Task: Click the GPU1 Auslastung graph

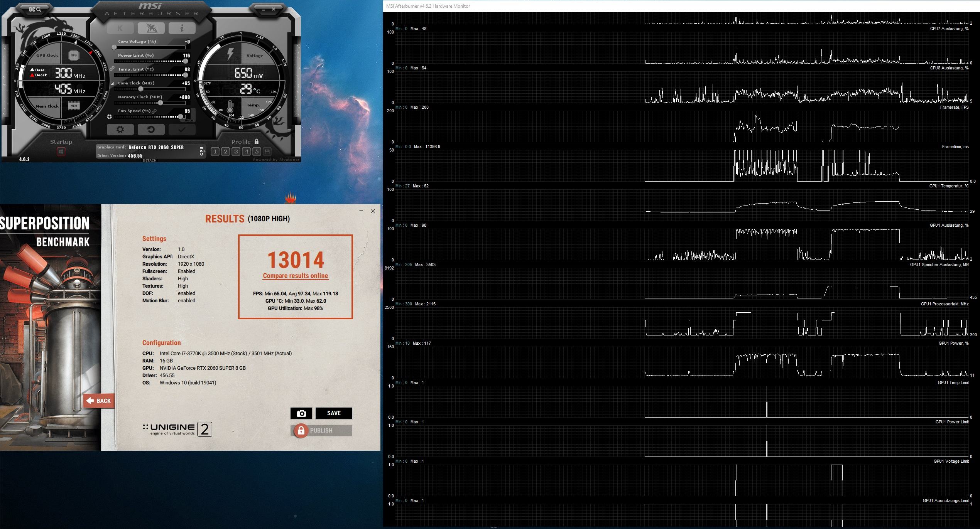Action: click(682, 244)
